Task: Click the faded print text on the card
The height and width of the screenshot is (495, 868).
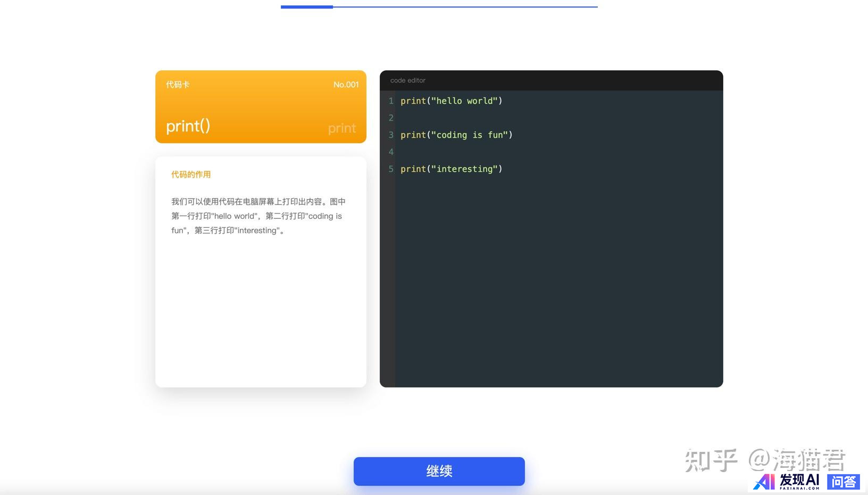Action: click(x=341, y=128)
